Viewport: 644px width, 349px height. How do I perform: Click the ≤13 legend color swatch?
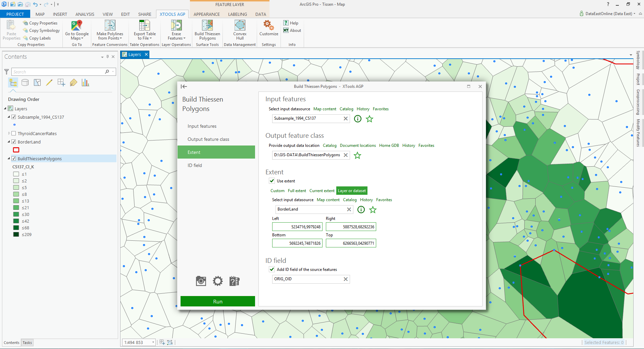tap(16, 201)
